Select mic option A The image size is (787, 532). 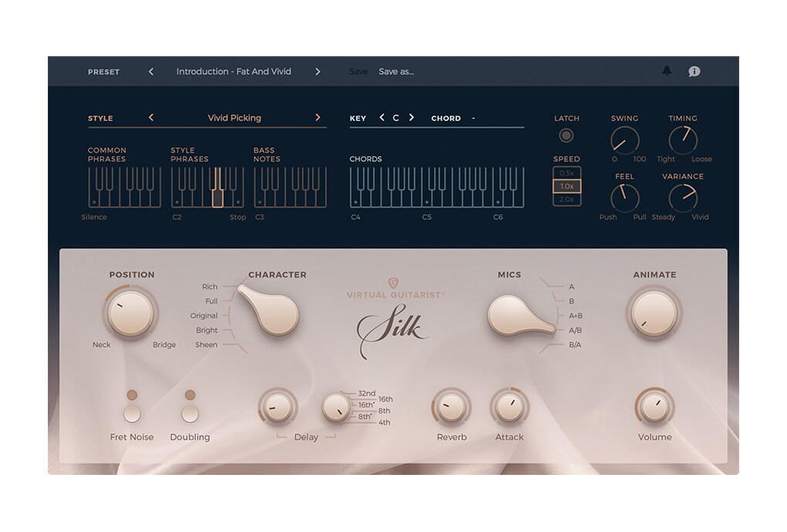(571, 287)
